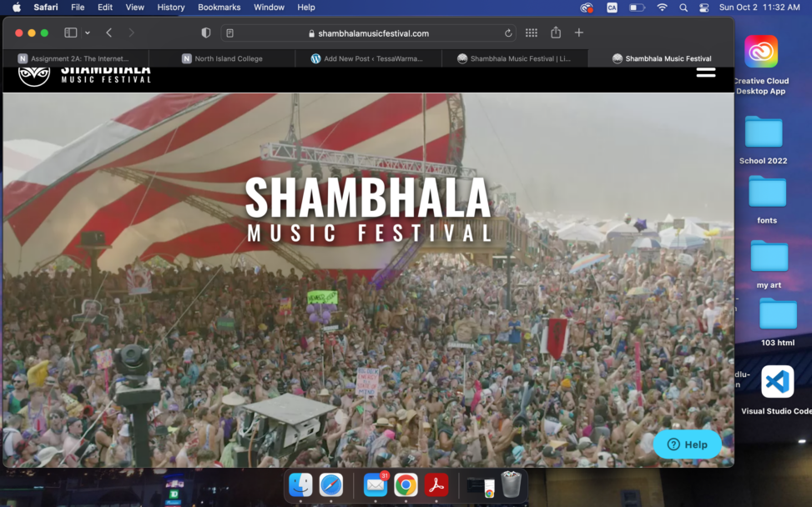Go forward with the Safari forward arrow
This screenshot has height=507, width=812.
tap(131, 33)
